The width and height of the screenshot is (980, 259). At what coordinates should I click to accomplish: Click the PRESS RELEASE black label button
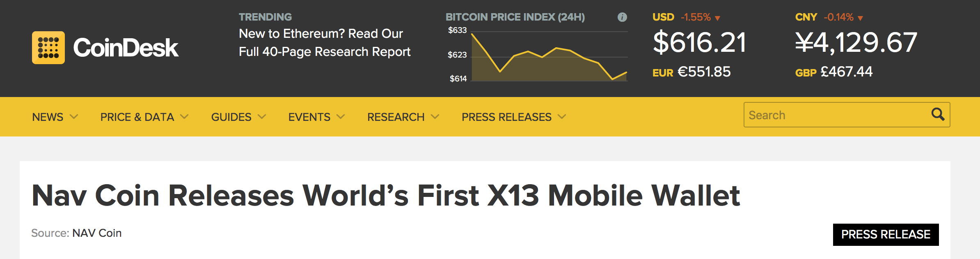pyautogui.click(x=886, y=235)
